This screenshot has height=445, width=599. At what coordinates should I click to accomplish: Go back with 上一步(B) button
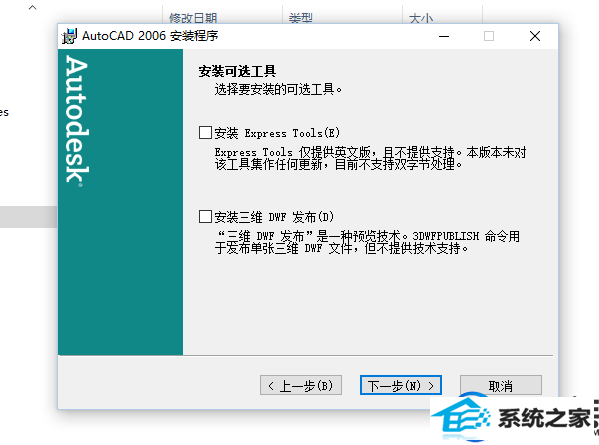point(301,385)
